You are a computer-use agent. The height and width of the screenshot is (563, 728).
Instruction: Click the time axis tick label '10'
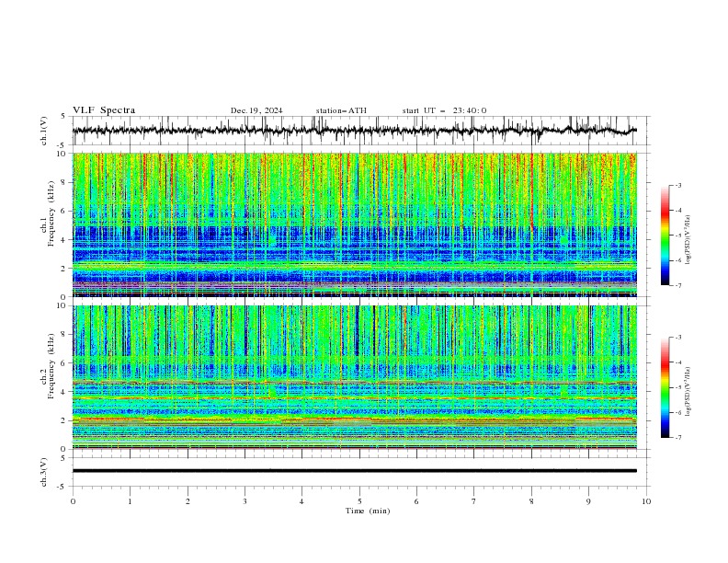(x=646, y=501)
